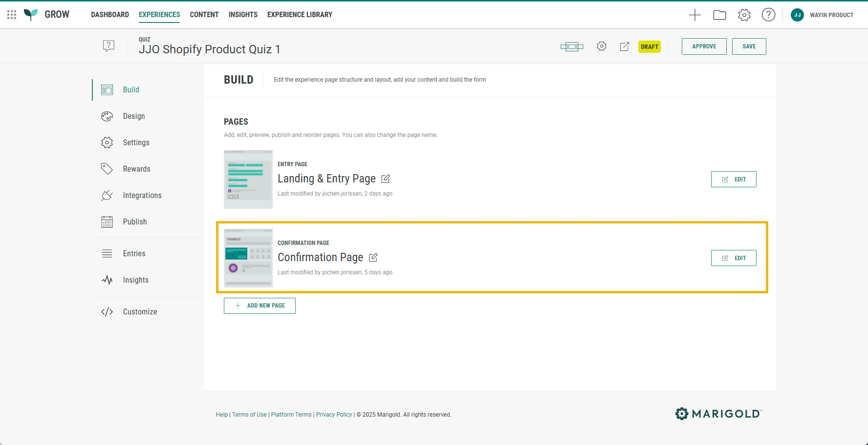This screenshot has width=868, height=445.
Task: Click the plus create icon in header
Action: coord(694,15)
